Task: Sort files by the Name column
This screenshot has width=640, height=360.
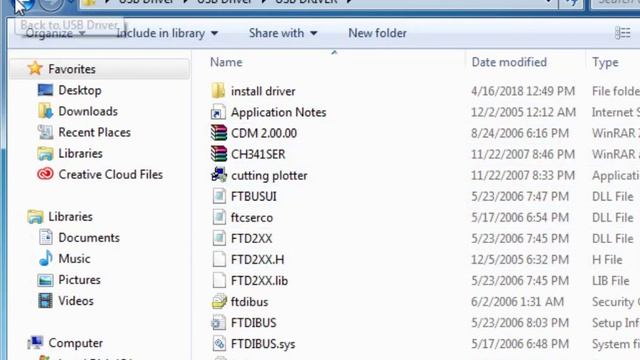Action: [226, 62]
